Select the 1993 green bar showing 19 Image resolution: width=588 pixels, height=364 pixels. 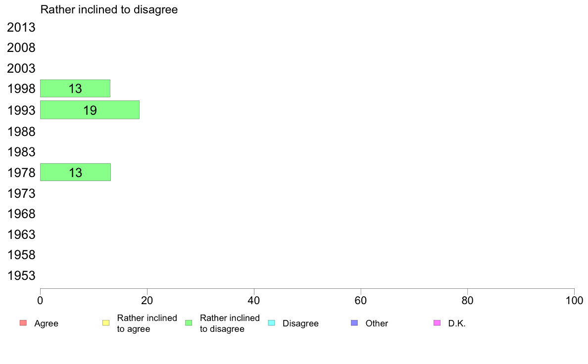pos(90,110)
